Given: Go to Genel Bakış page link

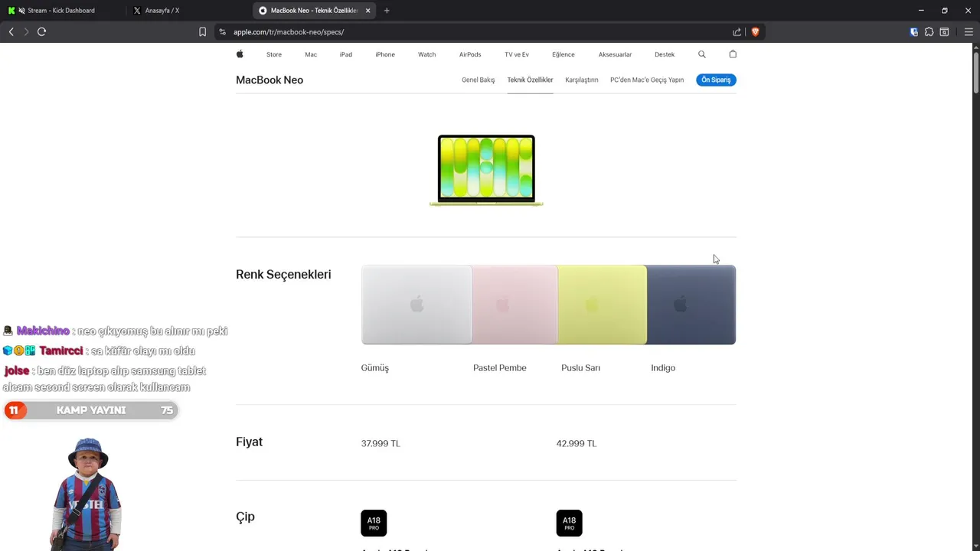Looking at the screenshot, I should point(479,80).
